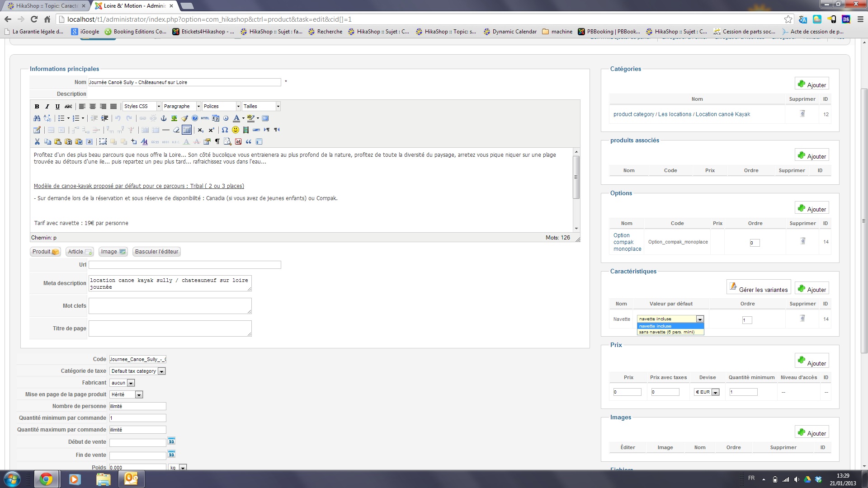
Task: Open editor preview with the magnifier page icon
Action: 227,142
